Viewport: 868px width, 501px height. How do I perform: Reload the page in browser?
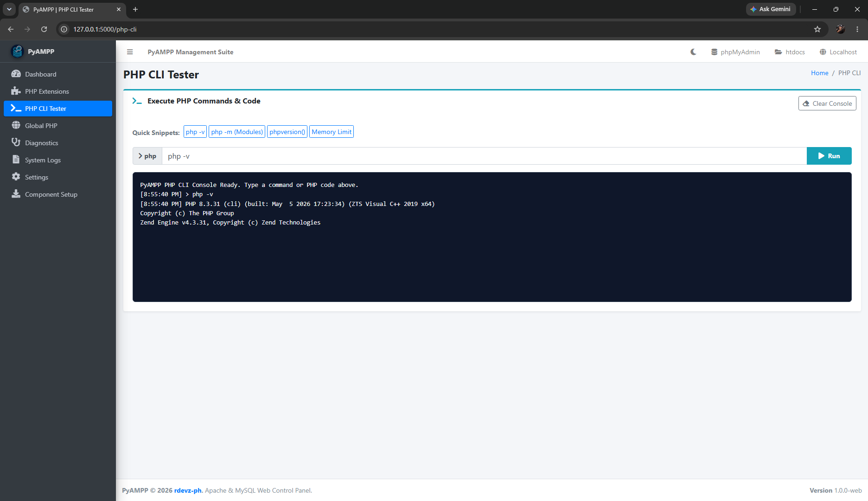tap(44, 29)
